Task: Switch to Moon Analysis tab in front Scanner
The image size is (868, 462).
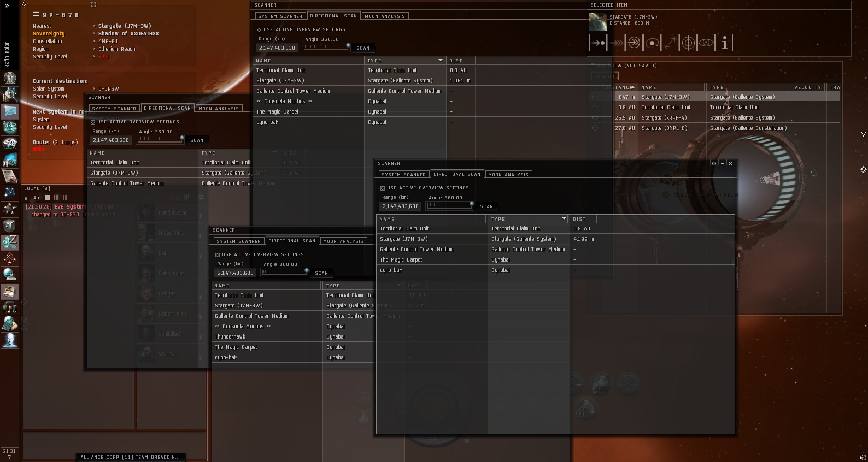Action: point(508,175)
